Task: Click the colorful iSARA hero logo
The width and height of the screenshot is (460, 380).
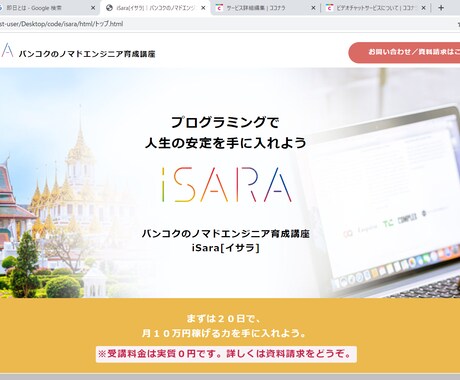Action: click(227, 184)
